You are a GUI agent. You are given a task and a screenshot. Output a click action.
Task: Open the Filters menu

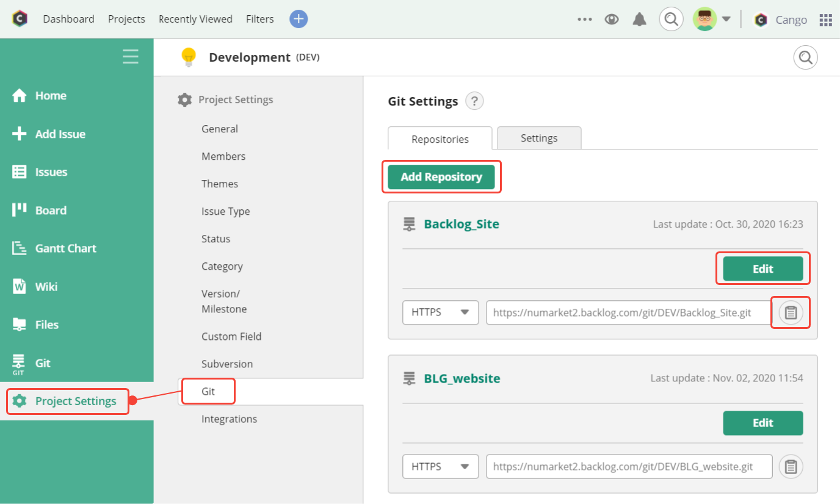pos(259,19)
